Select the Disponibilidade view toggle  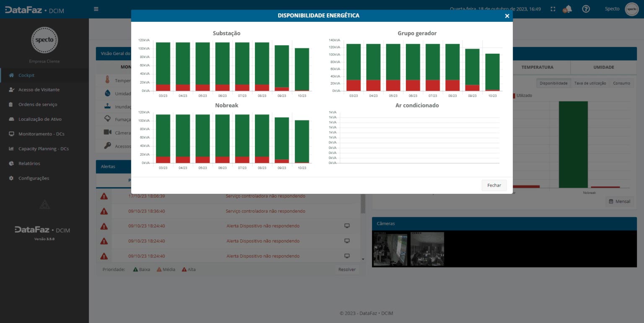click(x=553, y=83)
